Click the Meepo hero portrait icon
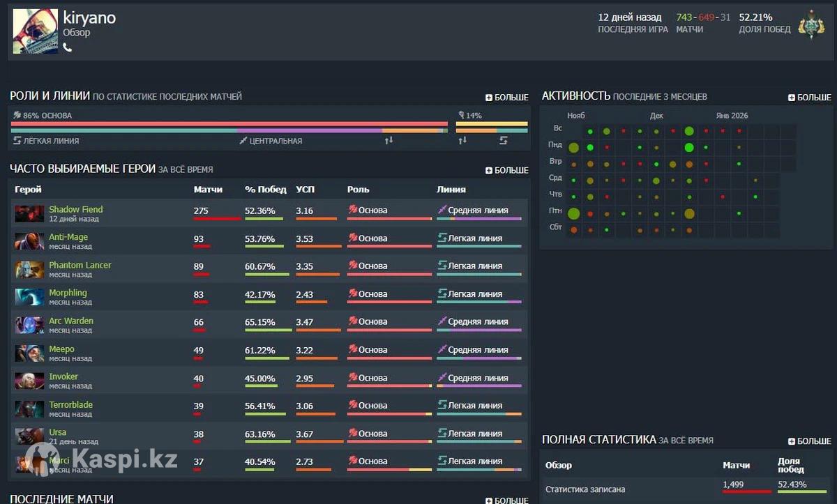 pos(29,353)
